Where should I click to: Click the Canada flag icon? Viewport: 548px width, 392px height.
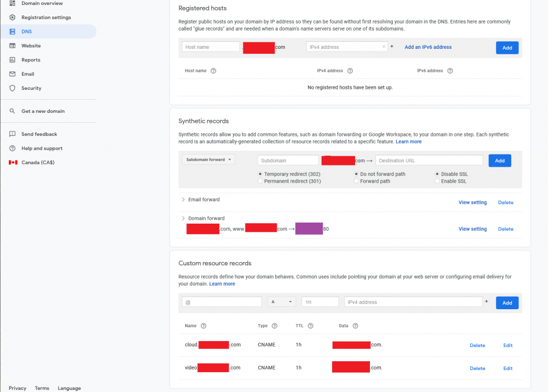(x=13, y=163)
